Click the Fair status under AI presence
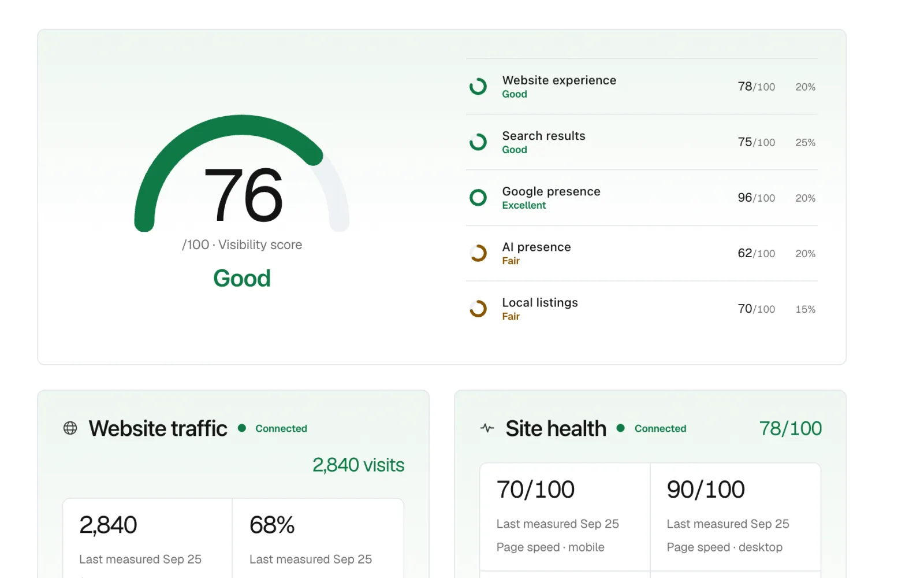 pyautogui.click(x=511, y=261)
